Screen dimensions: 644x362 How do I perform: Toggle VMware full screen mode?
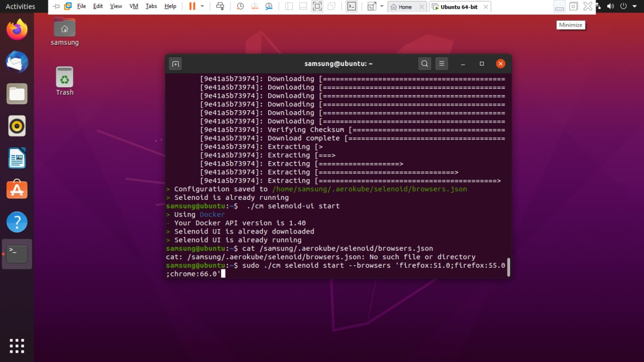click(317, 7)
